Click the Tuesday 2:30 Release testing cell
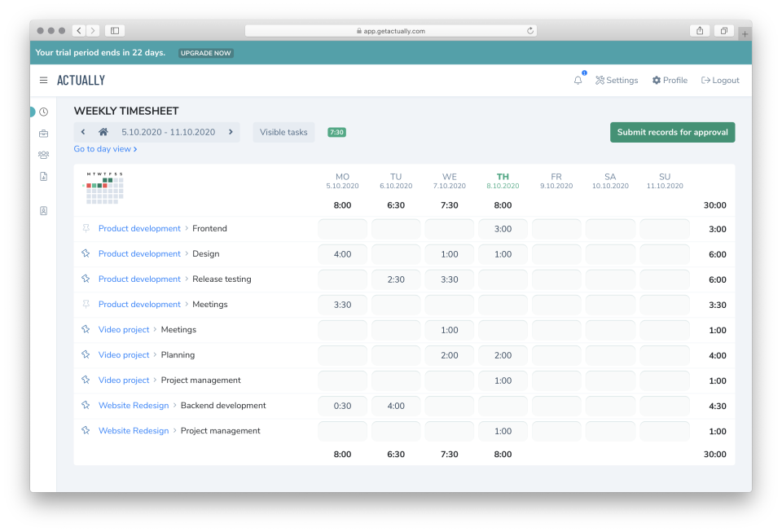782x532 pixels. [396, 279]
